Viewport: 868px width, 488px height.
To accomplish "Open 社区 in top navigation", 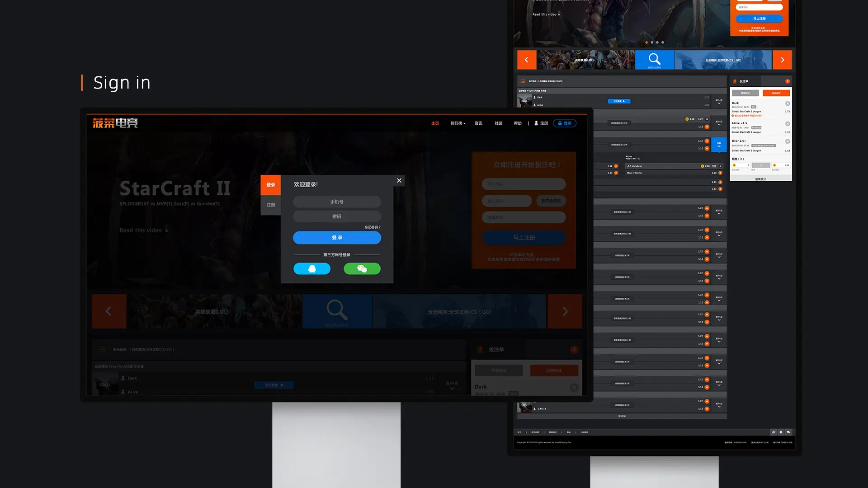I will (x=498, y=123).
